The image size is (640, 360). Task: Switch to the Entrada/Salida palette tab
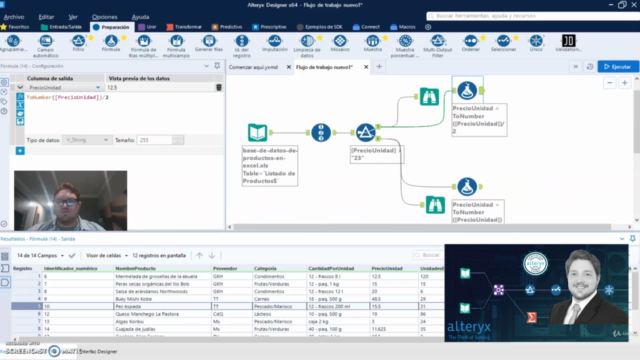(x=61, y=27)
